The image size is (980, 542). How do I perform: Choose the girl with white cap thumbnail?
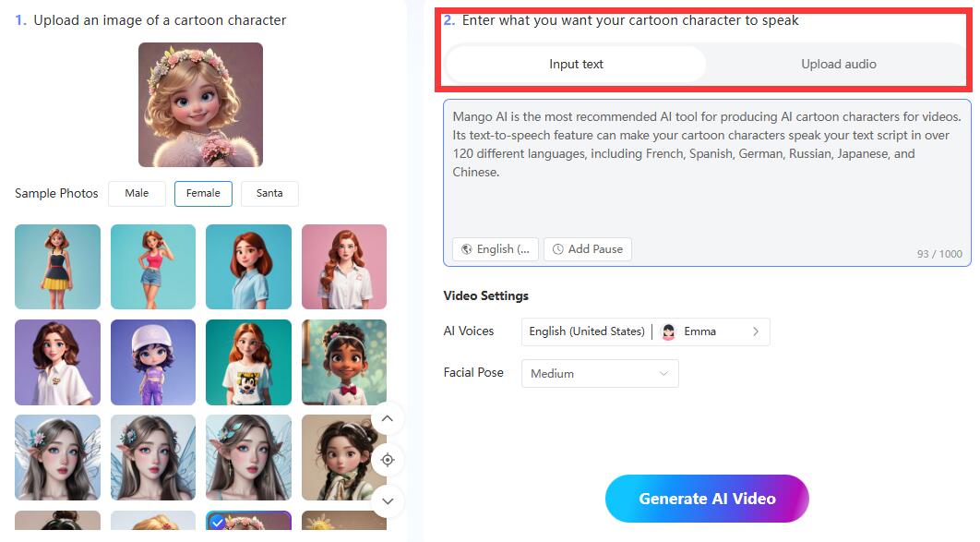click(153, 362)
